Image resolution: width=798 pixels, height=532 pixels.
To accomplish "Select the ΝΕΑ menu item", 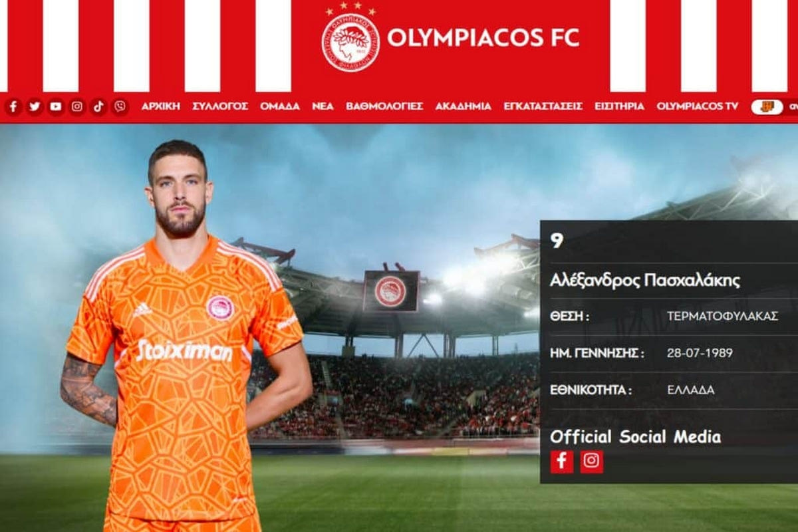I will 323,106.
